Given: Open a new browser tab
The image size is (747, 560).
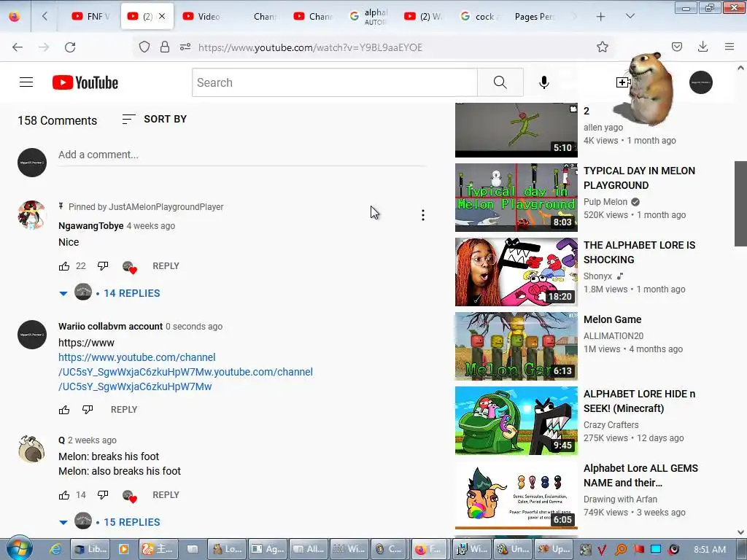Looking at the screenshot, I should [601, 17].
